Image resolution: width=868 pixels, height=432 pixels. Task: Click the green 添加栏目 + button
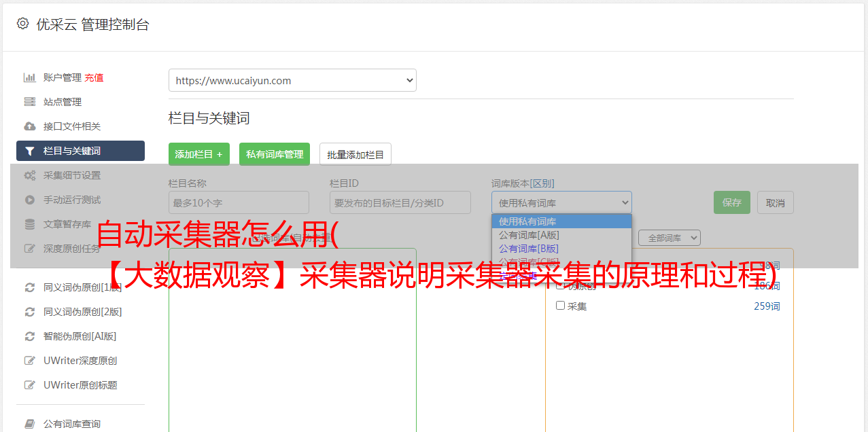[x=199, y=154]
